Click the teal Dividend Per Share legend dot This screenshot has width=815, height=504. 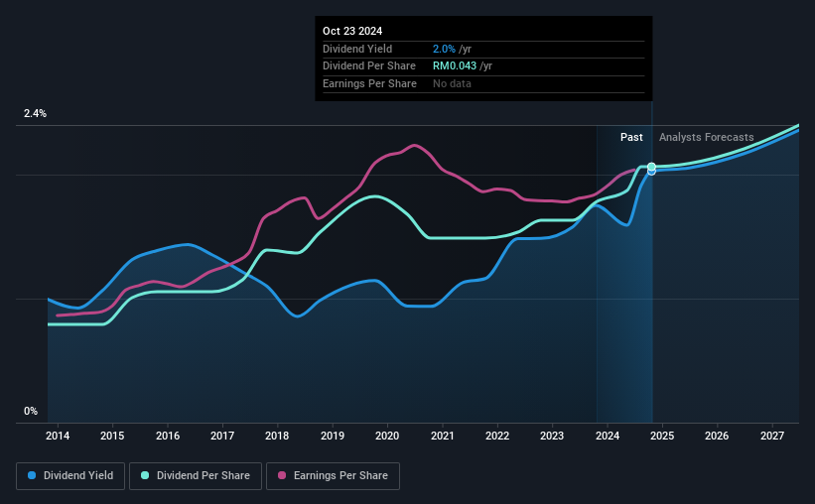tap(145, 475)
